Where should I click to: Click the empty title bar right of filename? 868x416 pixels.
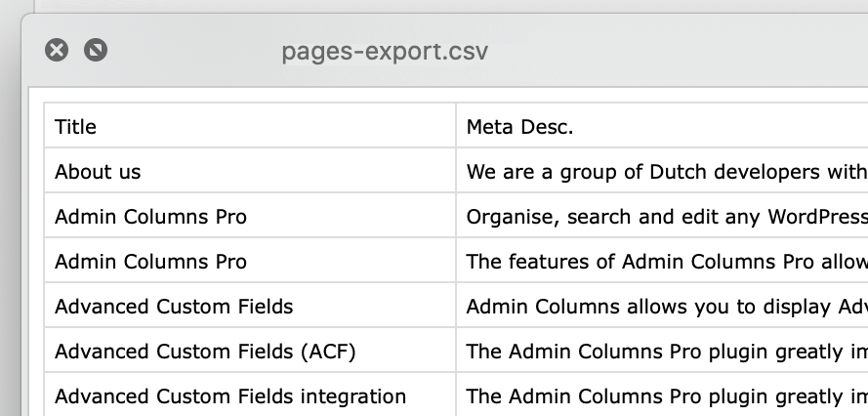click(683, 50)
